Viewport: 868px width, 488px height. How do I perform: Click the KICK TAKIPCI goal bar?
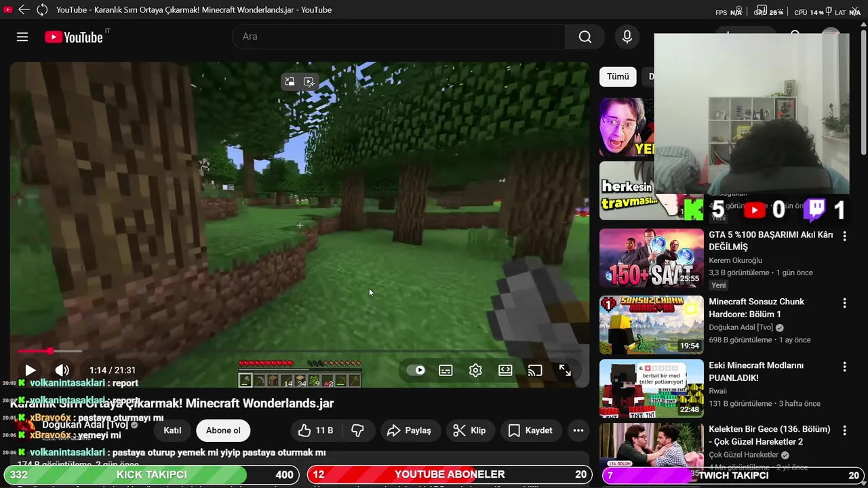[151, 475]
